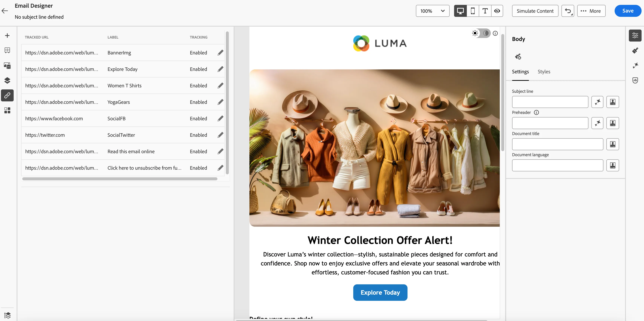Open the brush styles panel icon
This screenshot has height=321, width=644.
(x=635, y=51)
